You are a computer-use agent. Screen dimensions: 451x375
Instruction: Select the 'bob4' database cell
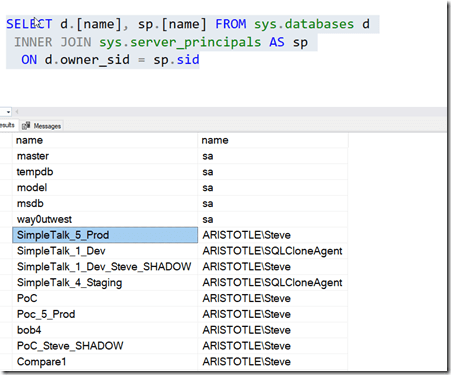(x=105, y=330)
